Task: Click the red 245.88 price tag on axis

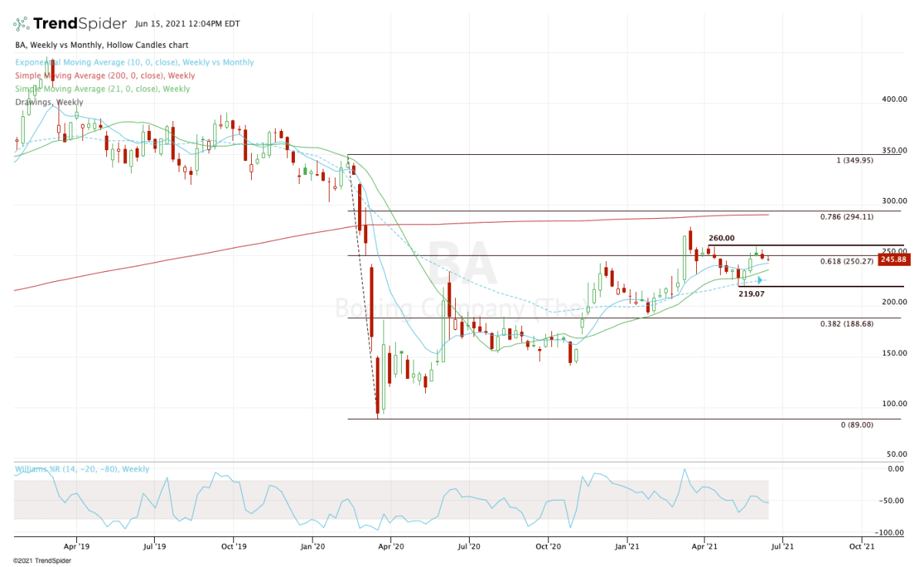Action: tap(893, 260)
